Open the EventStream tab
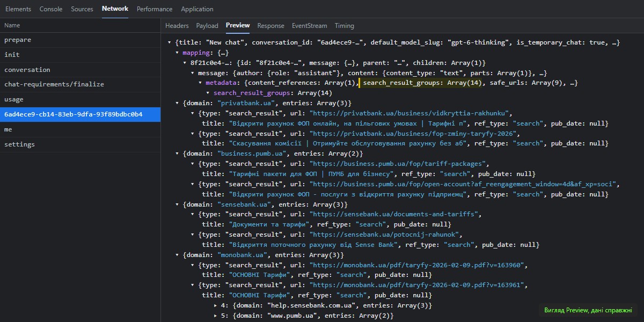This screenshot has width=644, height=322. pyautogui.click(x=309, y=26)
